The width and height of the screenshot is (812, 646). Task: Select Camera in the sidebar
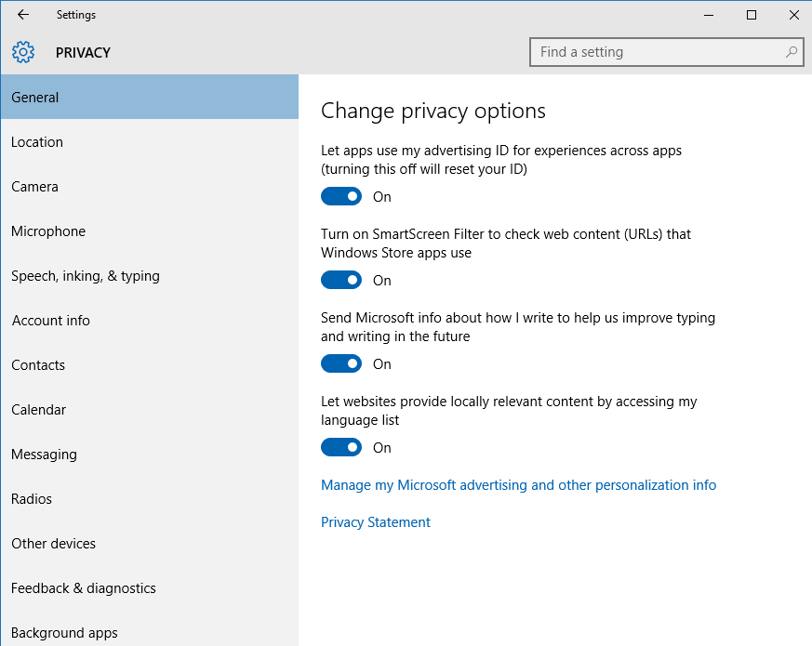150,186
